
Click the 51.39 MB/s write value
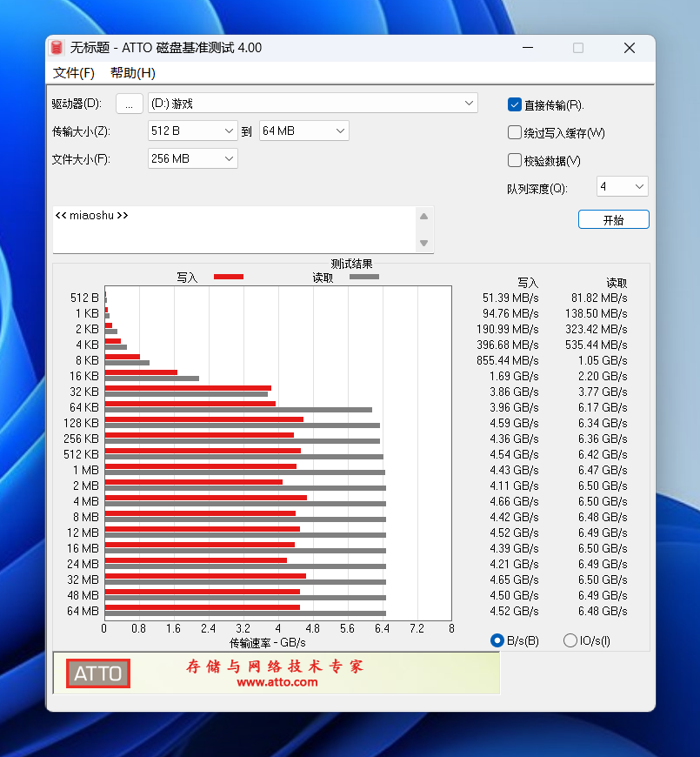pyautogui.click(x=510, y=298)
